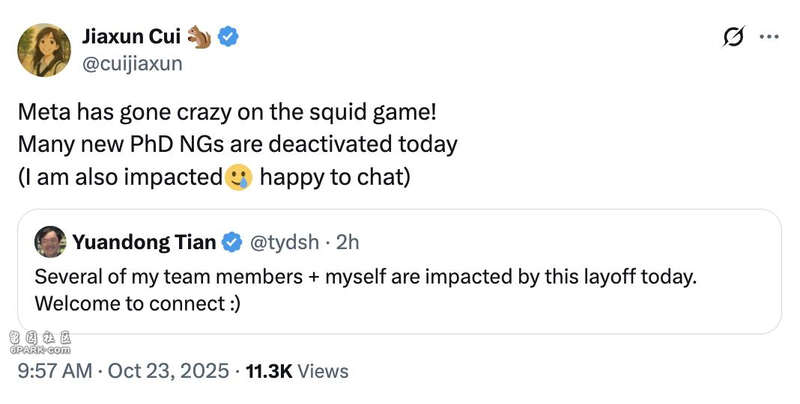The image size is (800, 404).
Task: Open the 11.3K Views analytics
Action: (x=297, y=372)
